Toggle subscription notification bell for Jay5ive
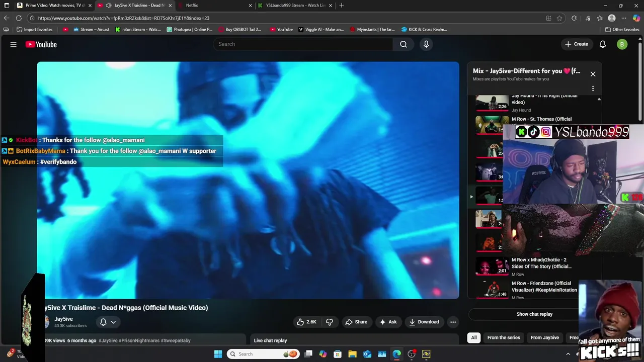 tap(103, 322)
